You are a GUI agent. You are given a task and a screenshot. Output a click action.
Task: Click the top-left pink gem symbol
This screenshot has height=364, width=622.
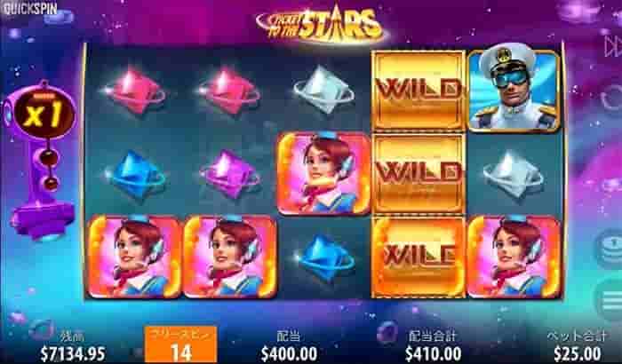coord(135,91)
